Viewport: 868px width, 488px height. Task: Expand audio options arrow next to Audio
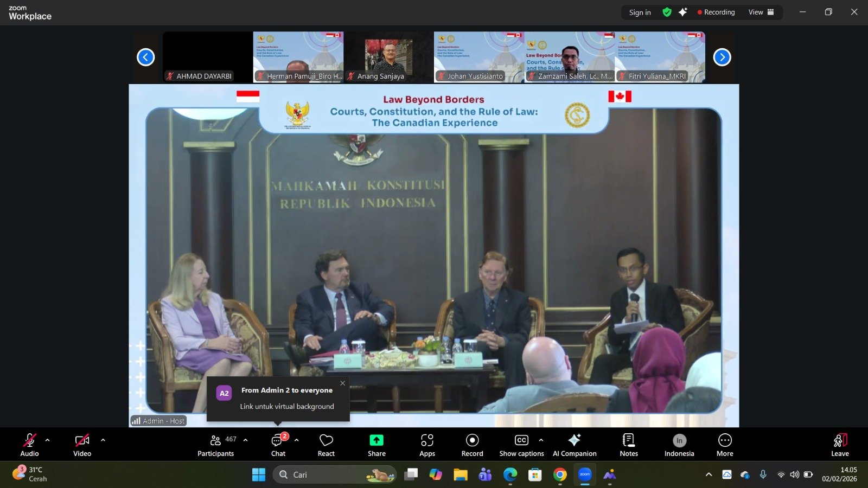click(x=48, y=440)
